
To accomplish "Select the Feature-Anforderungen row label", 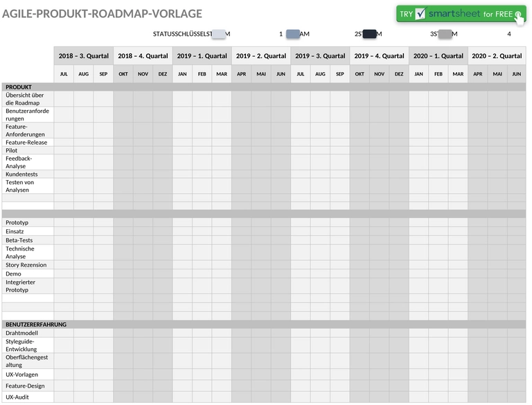I will pos(28,131).
